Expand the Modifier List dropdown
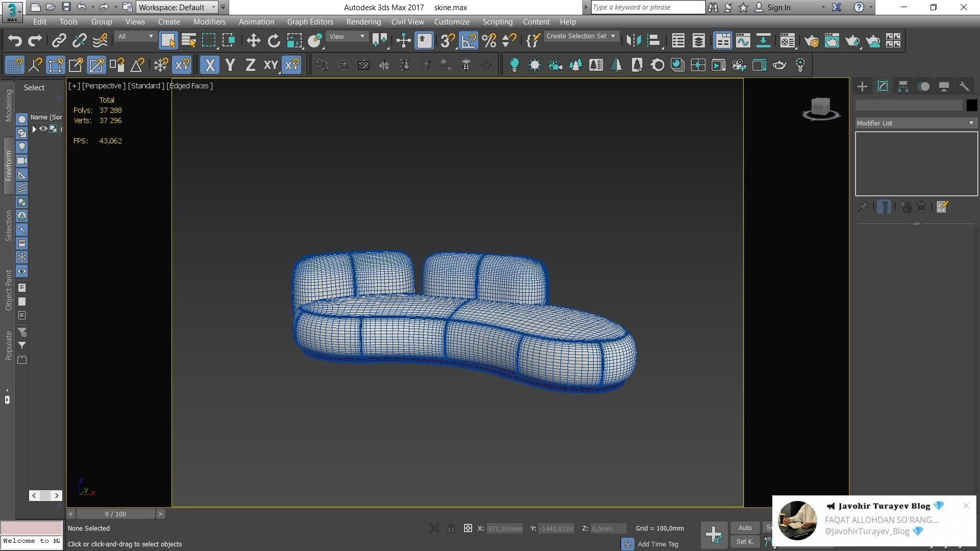 (916, 123)
